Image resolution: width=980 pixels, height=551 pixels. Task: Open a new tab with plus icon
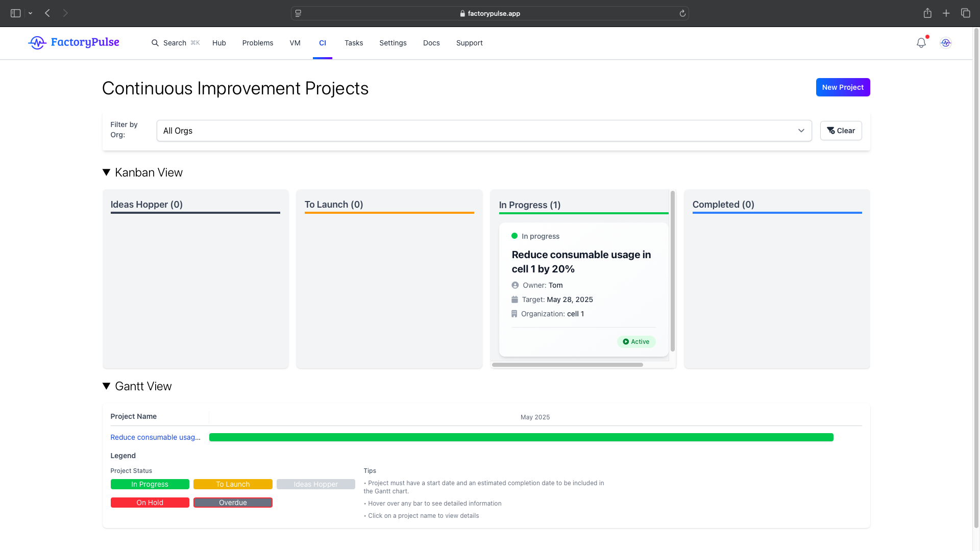pos(946,13)
